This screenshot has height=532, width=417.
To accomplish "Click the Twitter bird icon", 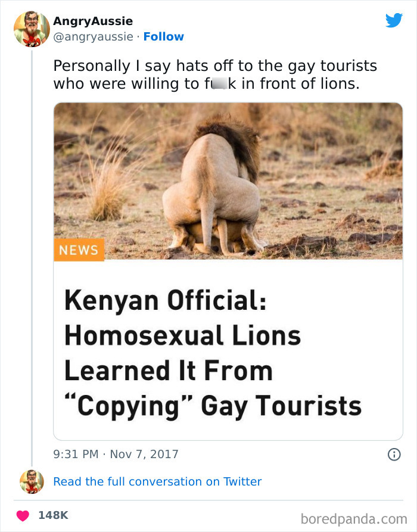I will [394, 20].
